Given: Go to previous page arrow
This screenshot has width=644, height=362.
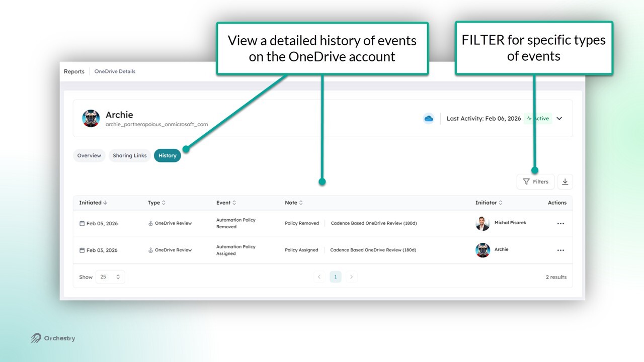Looking at the screenshot, I should (319, 277).
